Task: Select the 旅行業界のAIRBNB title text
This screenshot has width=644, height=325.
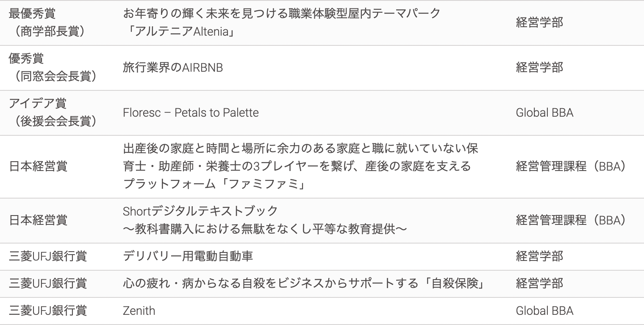Action: pos(172,67)
